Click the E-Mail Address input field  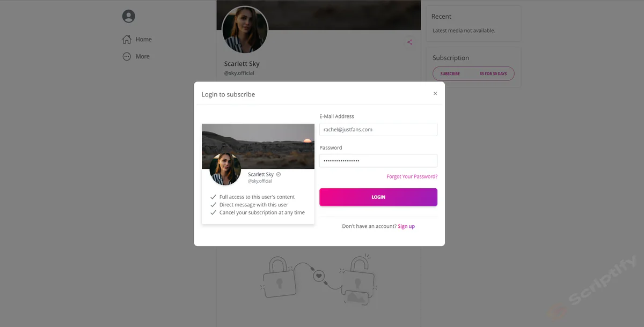378,129
